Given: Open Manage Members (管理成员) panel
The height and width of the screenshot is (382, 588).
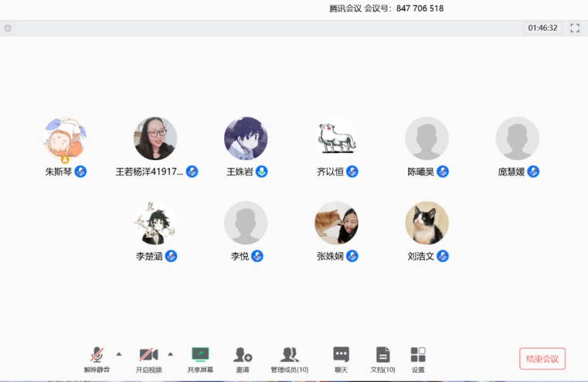Looking at the screenshot, I should (290, 356).
